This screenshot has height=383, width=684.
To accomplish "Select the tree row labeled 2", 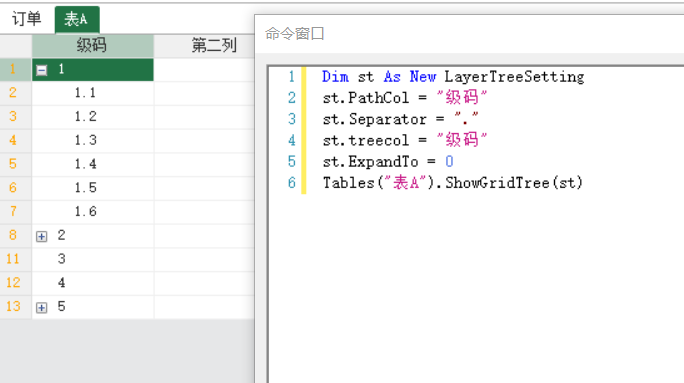I will click(x=92, y=236).
